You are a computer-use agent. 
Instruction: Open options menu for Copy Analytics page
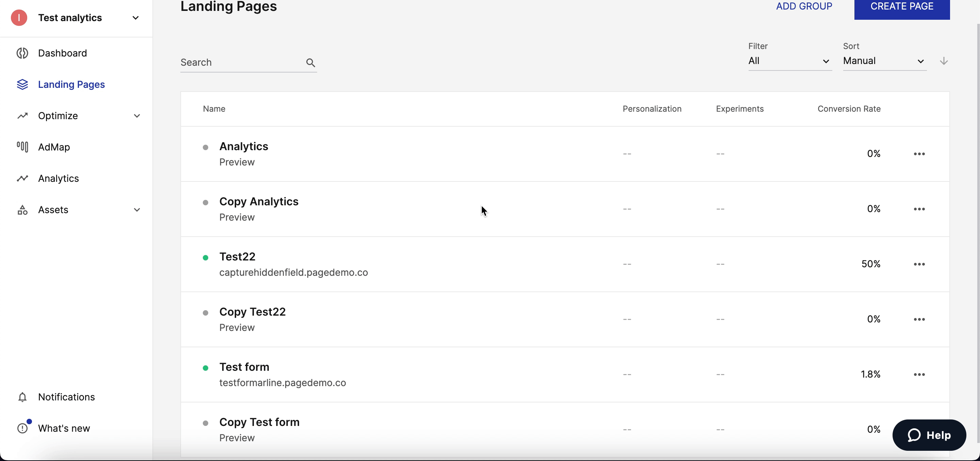tap(919, 208)
